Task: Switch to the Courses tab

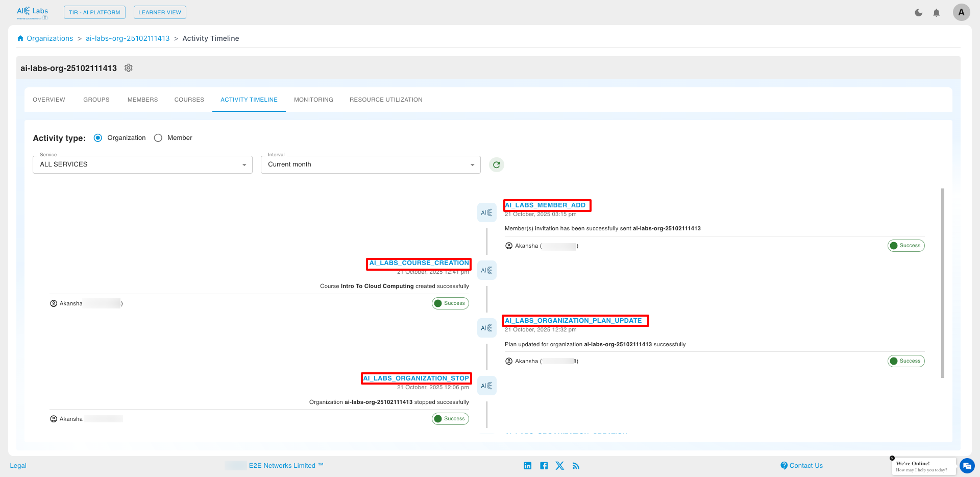Action: click(189, 100)
